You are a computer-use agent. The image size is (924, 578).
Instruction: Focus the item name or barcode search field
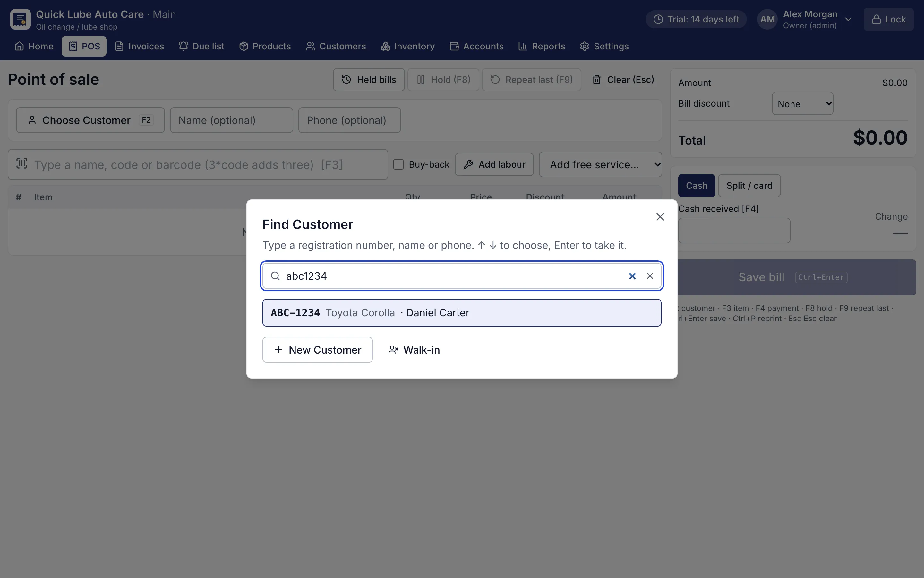click(198, 164)
